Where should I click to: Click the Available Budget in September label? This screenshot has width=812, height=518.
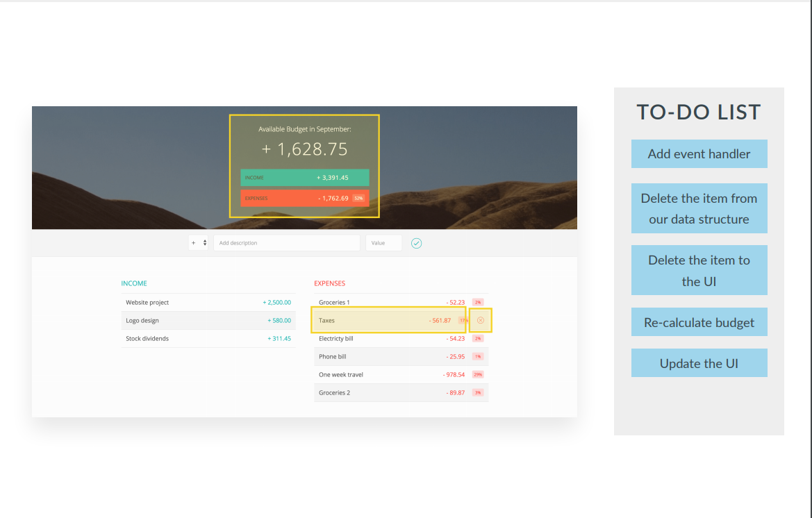pyautogui.click(x=304, y=129)
